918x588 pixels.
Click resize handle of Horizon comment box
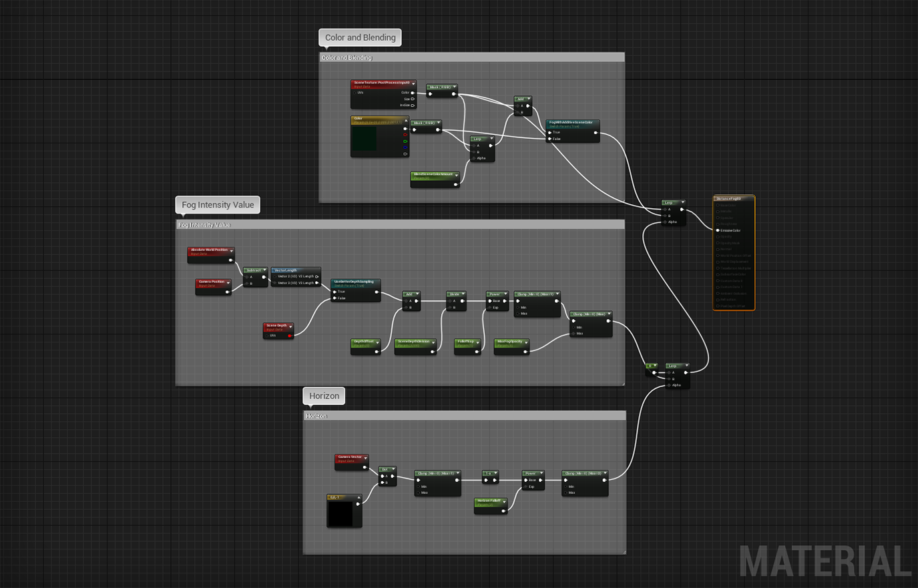click(x=624, y=551)
